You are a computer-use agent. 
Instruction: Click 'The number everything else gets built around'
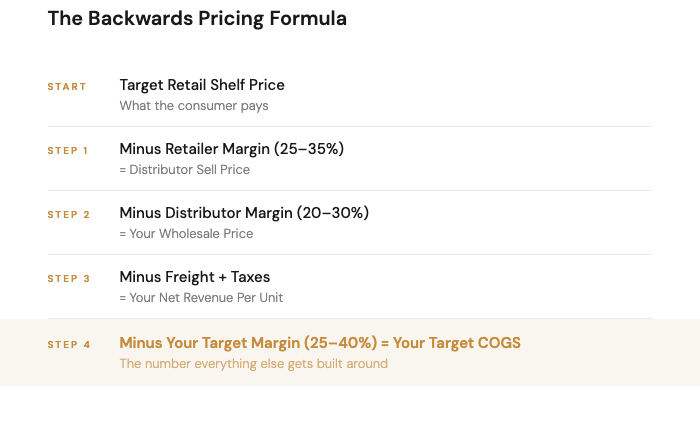[254, 364]
